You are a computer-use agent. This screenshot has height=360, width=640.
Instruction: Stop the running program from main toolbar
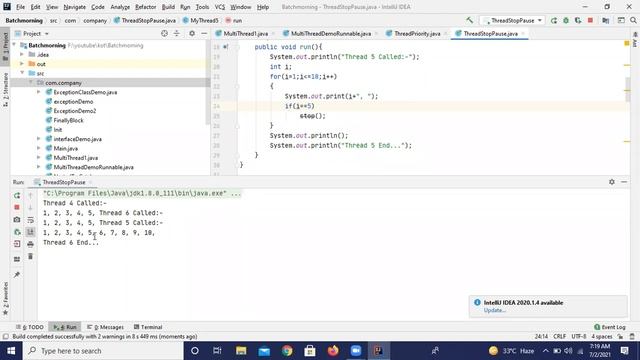pyautogui.click(x=590, y=20)
